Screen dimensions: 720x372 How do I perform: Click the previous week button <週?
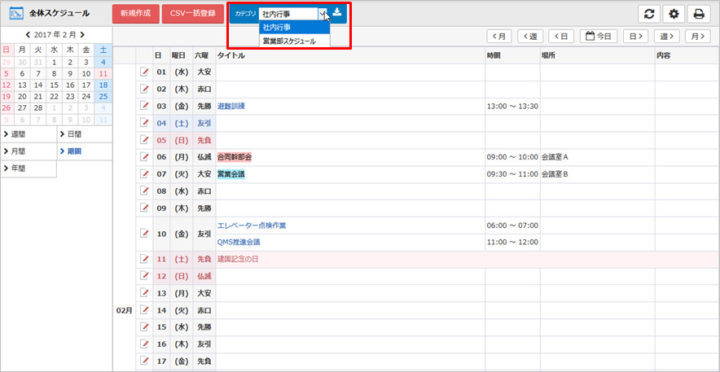[530, 36]
